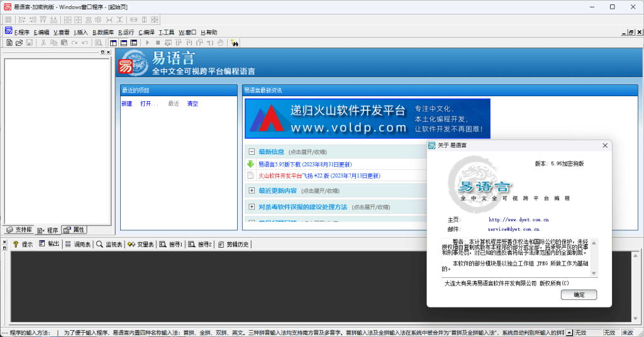Select the 提示 tab in bottom panel
The image size is (644, 337).
(x=23, y=244)
